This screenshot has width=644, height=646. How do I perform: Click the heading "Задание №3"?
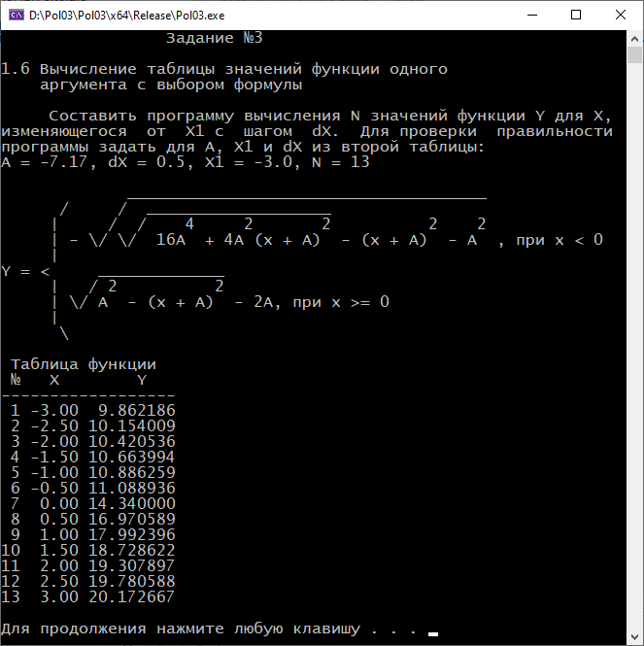click(214, 38)
